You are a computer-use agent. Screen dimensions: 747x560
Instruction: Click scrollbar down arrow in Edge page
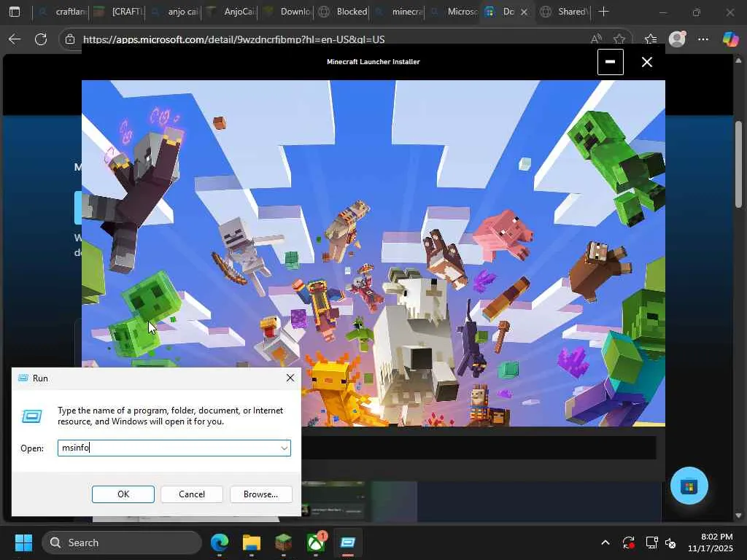pos(738,516)
